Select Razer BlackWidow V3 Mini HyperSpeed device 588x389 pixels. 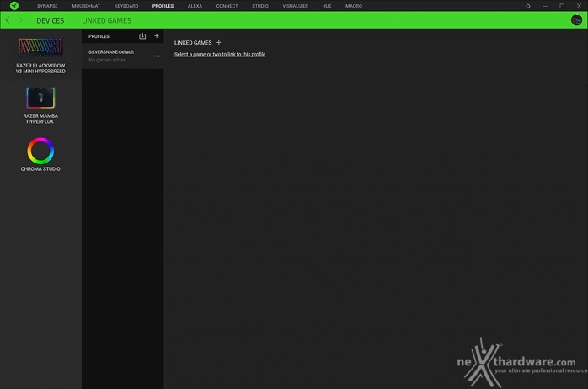coord(40,56)
